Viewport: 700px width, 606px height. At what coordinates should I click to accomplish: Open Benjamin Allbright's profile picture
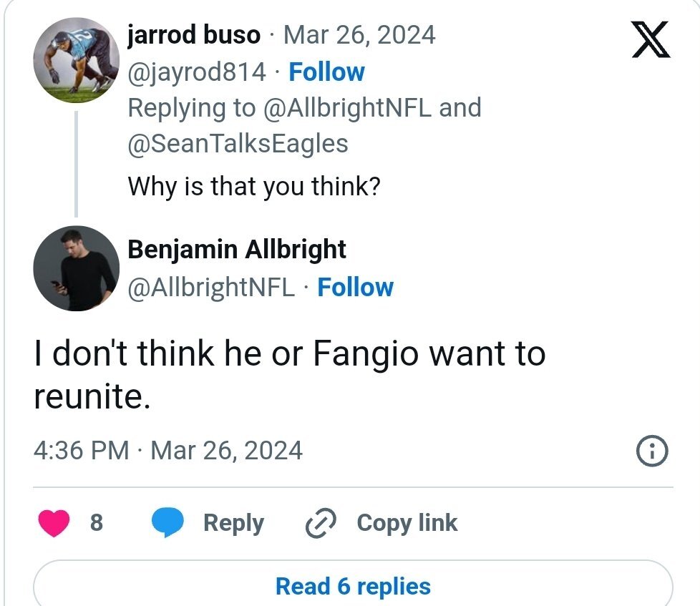coord(76,268)
